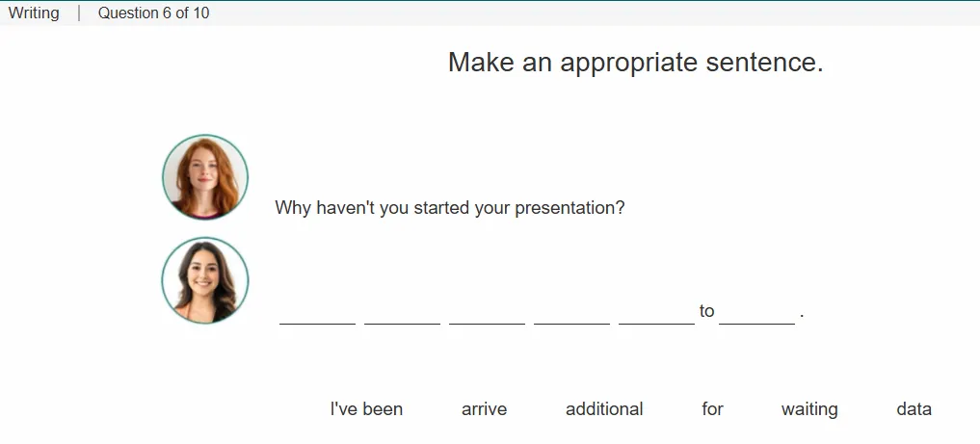Viewport: 980px width, 444px height.
Task: Choose the word tile "additional"
Action: point(604,409)
